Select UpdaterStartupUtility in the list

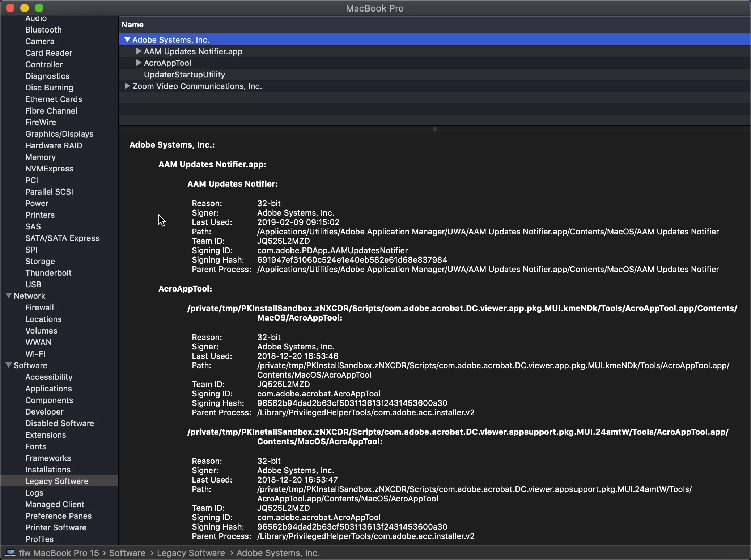pos(184,75)
